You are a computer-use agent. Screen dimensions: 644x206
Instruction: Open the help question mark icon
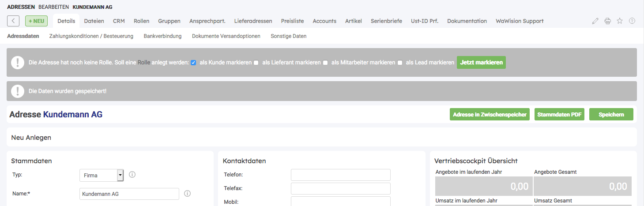[632, 21]
